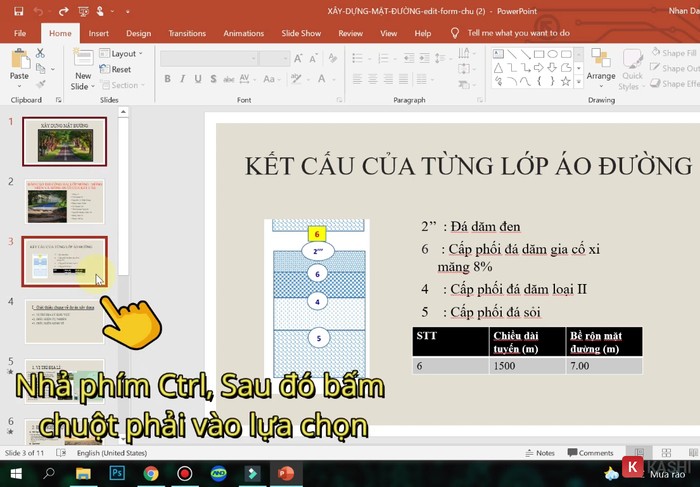The height and width of the screenshot is (487, 700).
Task: Select the star shape in shapes gallery
Action: tap(566, 81)
